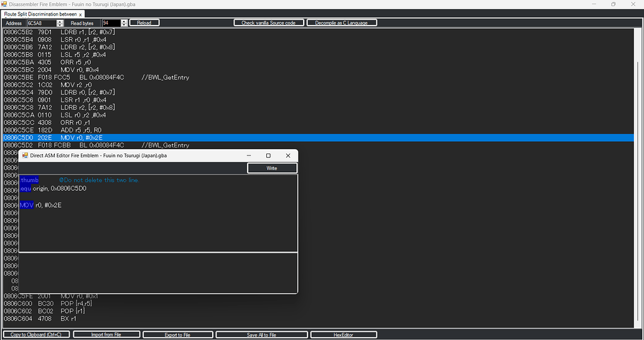The image size is (644, 340).
Task: Click .thumb directive in ASM editor
Action: pyautogui.click(x=29, y=180)
